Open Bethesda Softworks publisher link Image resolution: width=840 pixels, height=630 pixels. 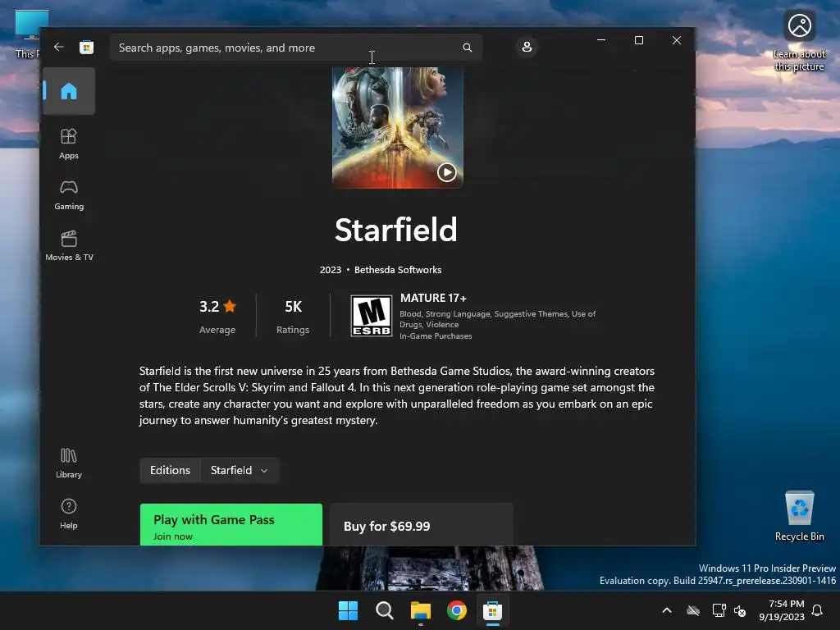tap(398, 270)
